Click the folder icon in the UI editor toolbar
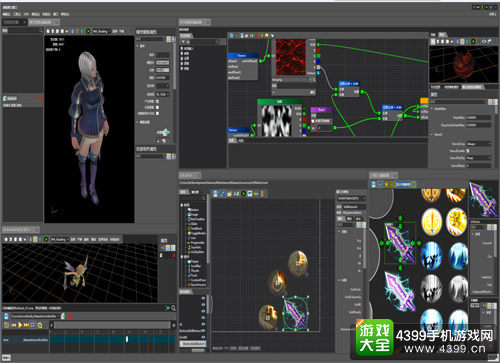Viewport: 500px width, 363px height. coord(229,194)
